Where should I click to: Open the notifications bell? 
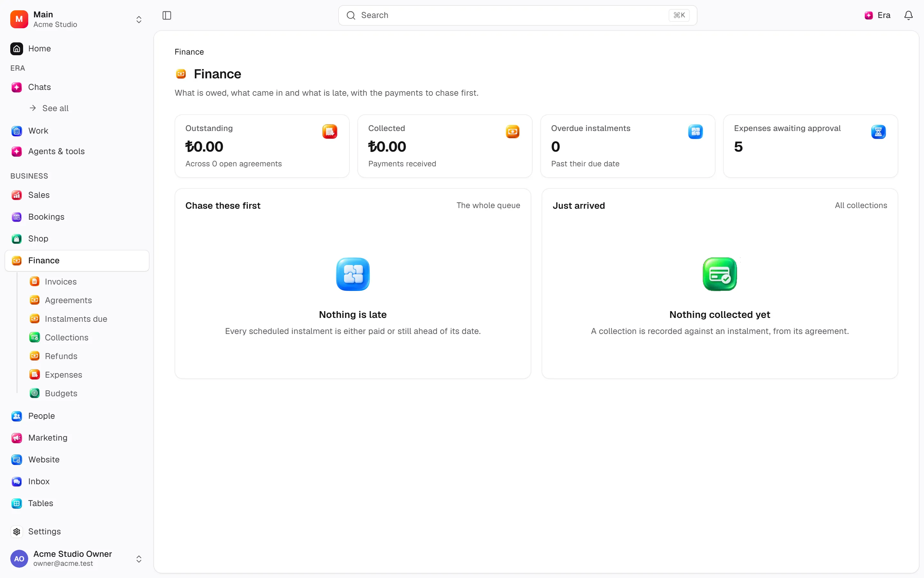(908, 15)
